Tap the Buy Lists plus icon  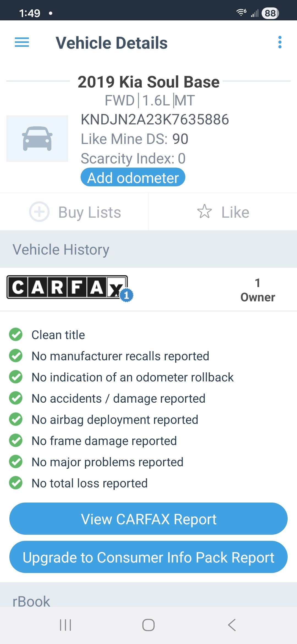[39, 212]
